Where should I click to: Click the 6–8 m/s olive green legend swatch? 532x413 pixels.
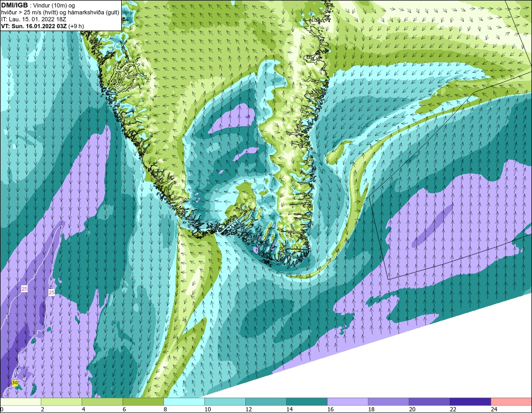[143, 402]
